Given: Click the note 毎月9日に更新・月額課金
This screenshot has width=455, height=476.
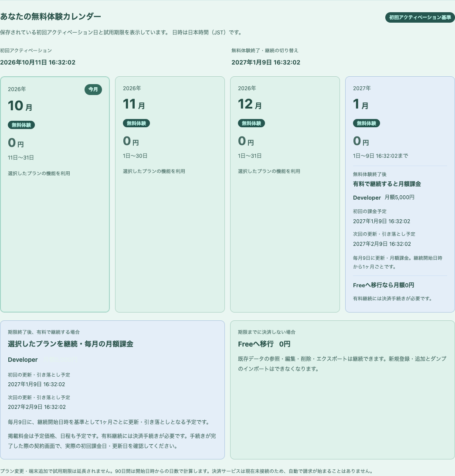Looking at the screenshot, I should (x=397, y=262).
